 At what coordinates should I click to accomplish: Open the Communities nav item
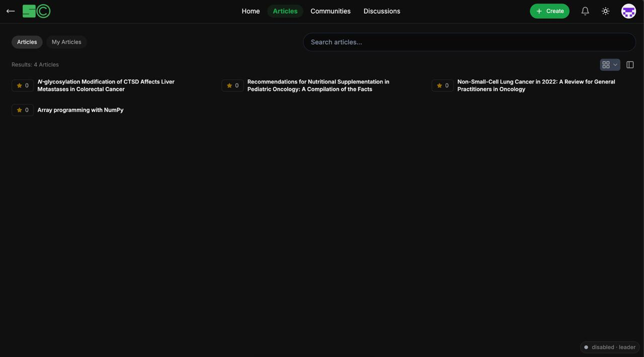point(331,11)
